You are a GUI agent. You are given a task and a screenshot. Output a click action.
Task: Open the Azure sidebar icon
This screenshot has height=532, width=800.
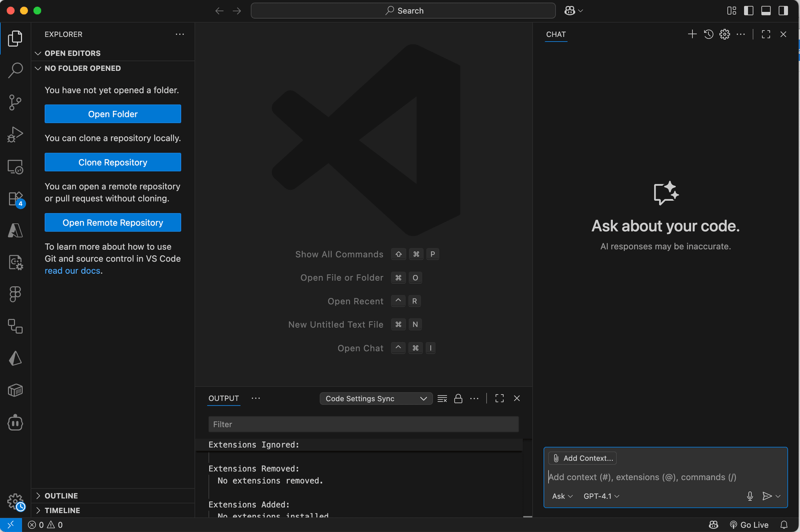pyautogui.click(x=15, y=230)
